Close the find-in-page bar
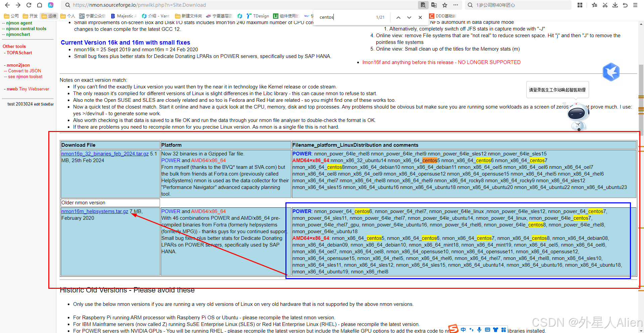This screenshot has width=644, height=333. [x=420, y=17]
